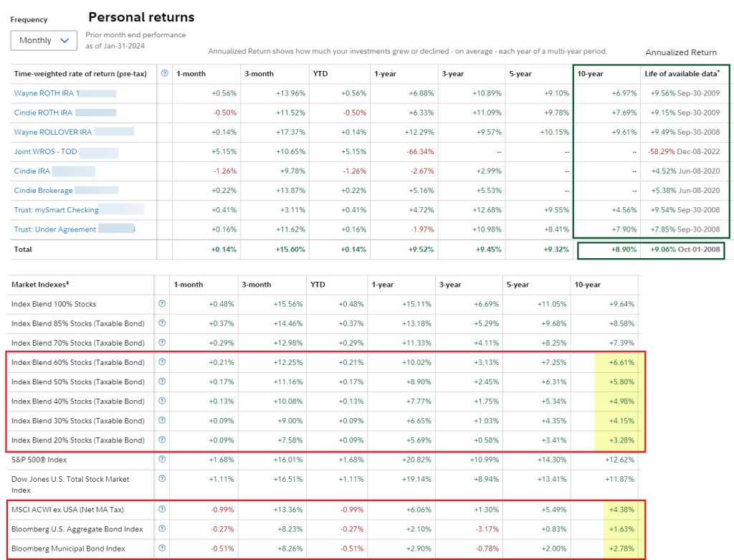734x560 pixels.
Task: Click help icon for Index Blend 85% Stocks
Action: coord(161,323)
